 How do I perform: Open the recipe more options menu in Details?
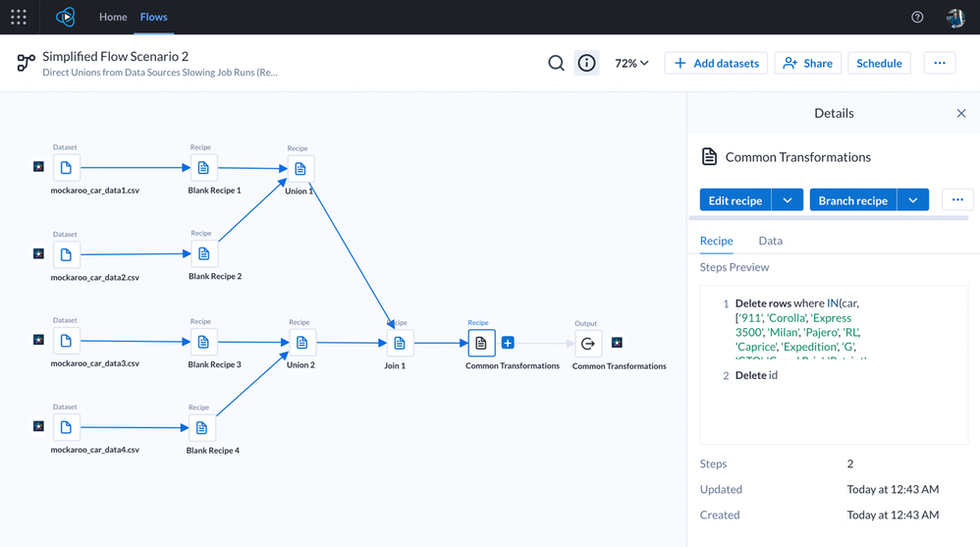click(957, 200)
